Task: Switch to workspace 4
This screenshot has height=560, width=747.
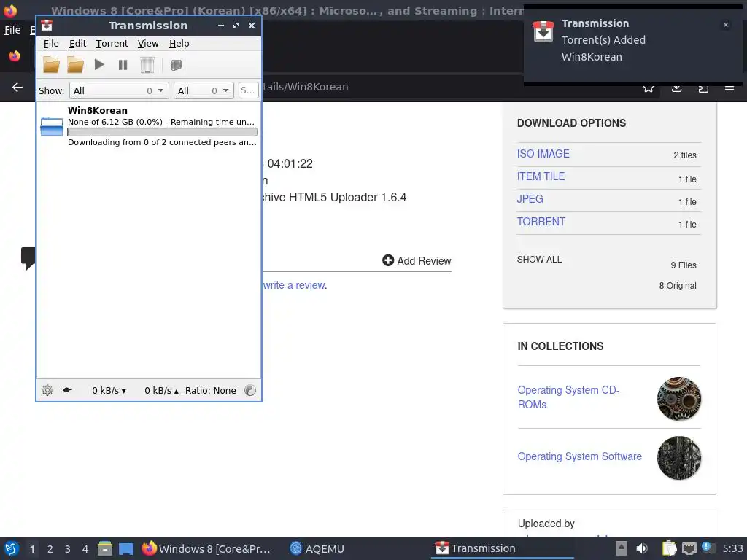Action: coord(85,549)
